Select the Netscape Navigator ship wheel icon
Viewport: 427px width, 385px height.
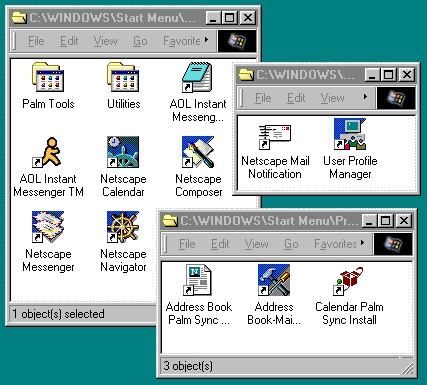point(123,227)
